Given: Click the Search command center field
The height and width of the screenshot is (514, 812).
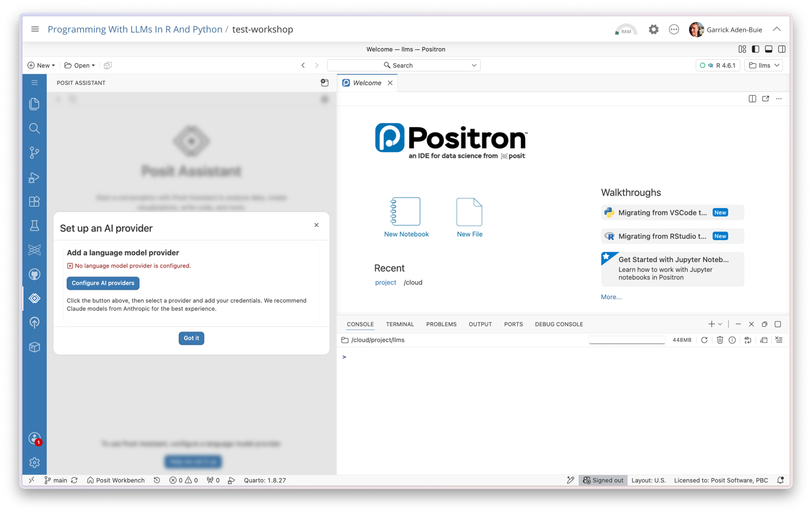Looking at the screenshot, I should (x=404, y=66).
